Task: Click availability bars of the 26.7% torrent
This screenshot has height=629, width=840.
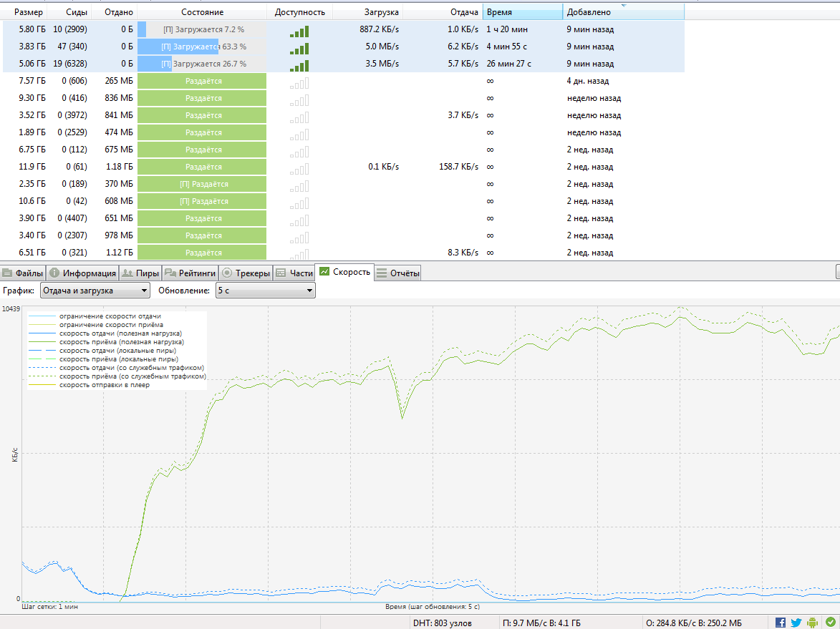Action: click(299, 64)
